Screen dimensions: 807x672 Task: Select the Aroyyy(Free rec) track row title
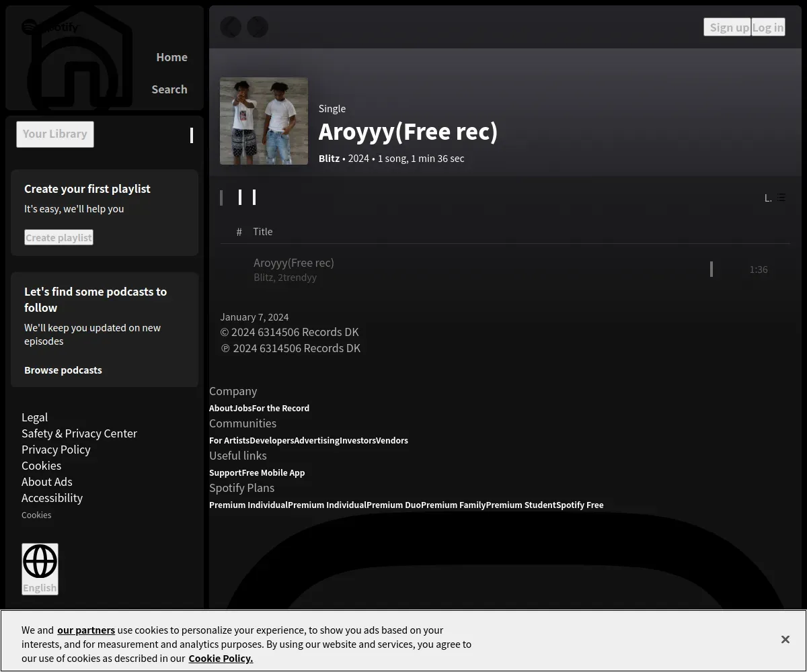click(x=293, y=263)
